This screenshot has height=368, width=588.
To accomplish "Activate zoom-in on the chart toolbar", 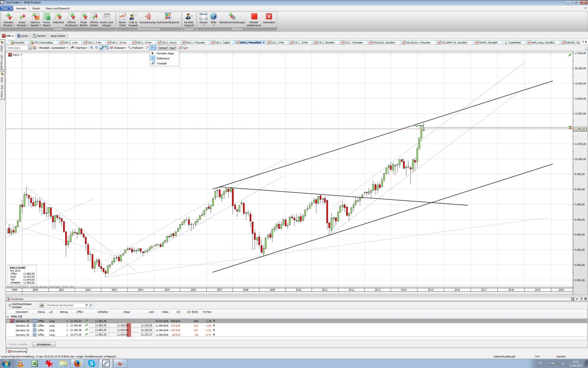I will [91, 48].
